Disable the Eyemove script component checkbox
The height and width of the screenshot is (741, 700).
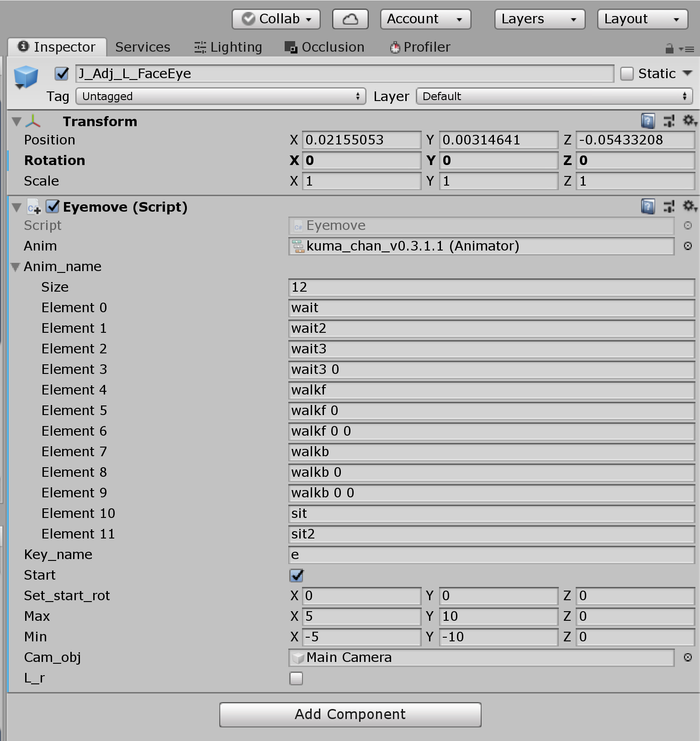pyautogui.click(x=53, y=207)
